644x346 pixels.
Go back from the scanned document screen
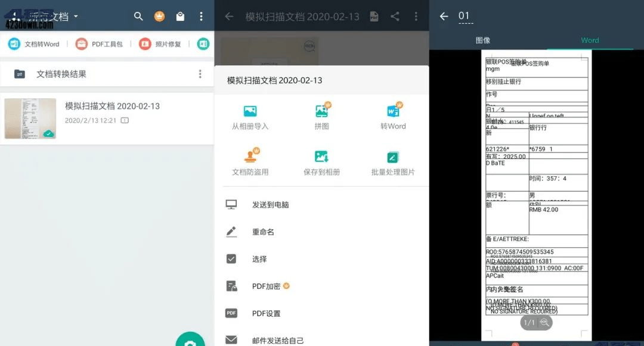(x=229, y=17)
